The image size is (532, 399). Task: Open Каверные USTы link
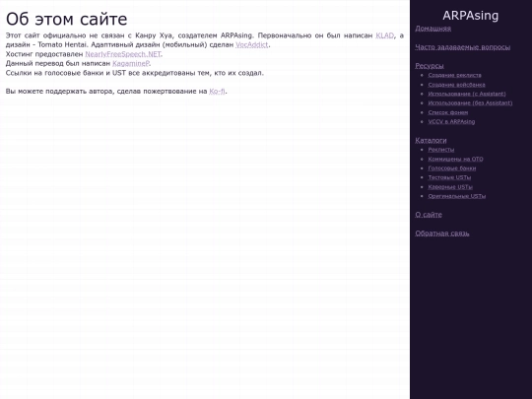coord(450,187)
